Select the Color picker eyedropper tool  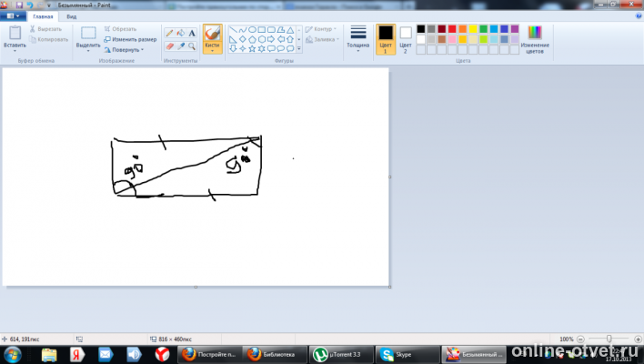[181, 46]
